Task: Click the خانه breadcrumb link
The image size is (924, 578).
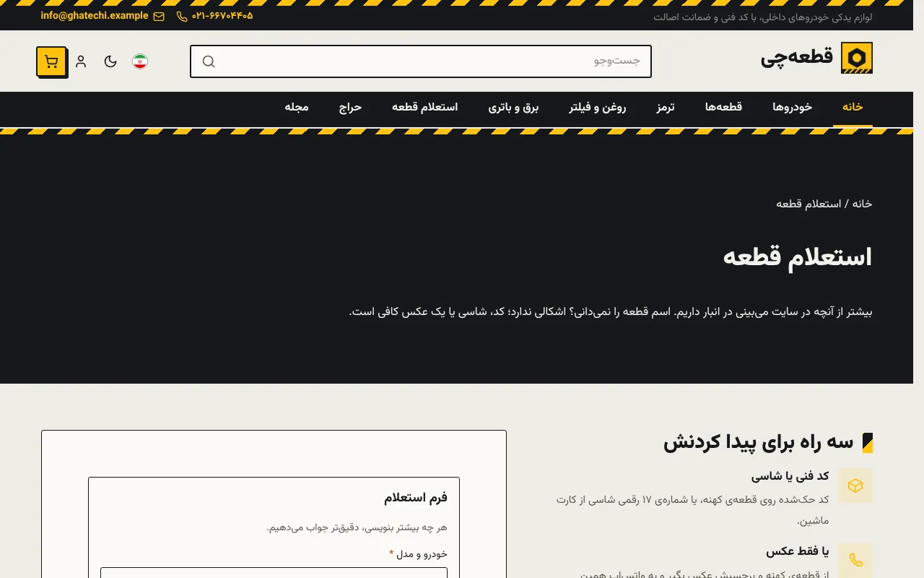Action: point(862,204)
